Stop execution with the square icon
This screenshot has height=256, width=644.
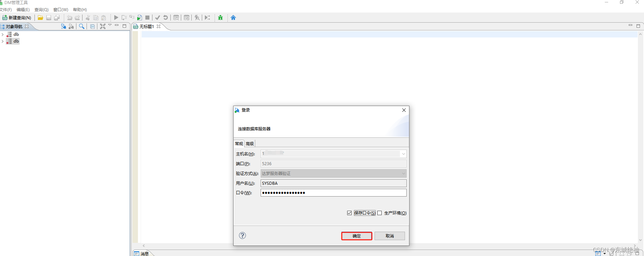click(x=147, y=18)
